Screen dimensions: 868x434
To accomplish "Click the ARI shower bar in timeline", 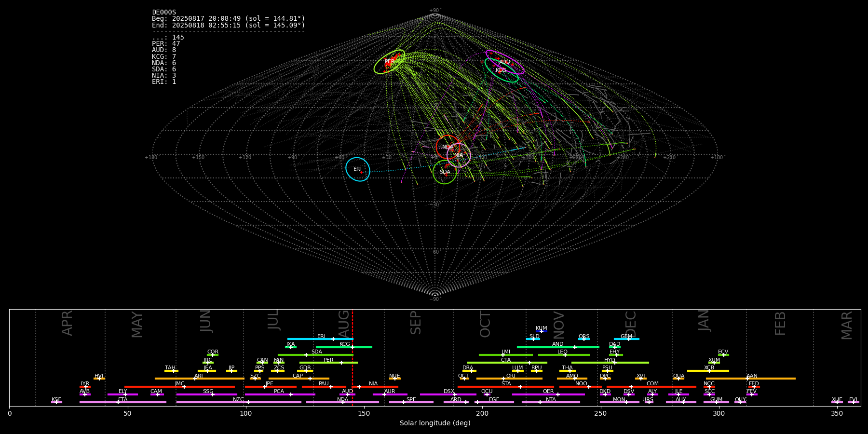I will coord(200,379).
